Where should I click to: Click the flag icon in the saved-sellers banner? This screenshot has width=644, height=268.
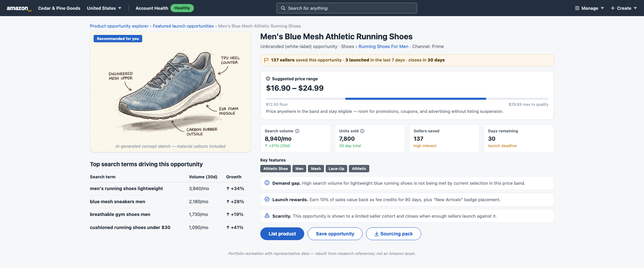tap(266, 60)
